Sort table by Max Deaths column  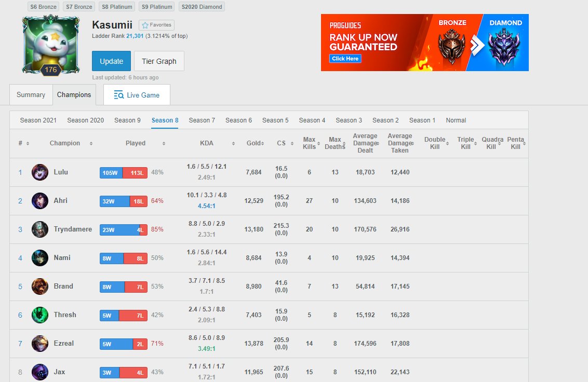point(335,143)
